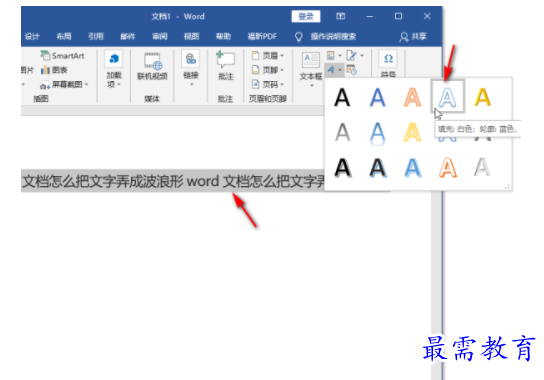Open the References (引用) tab
This screenshot has width=544, height=380.
(x=96, y=36)
